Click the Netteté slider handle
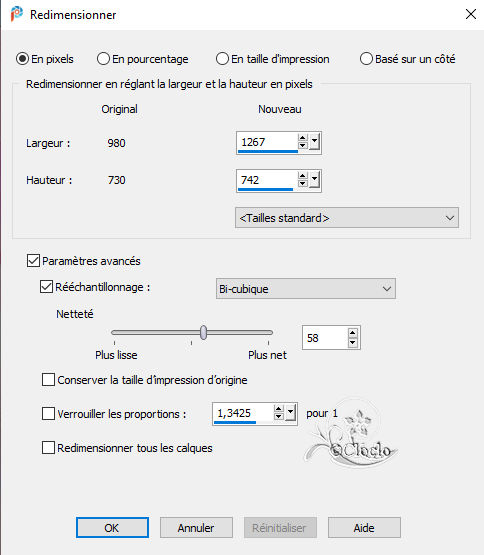 click(203, 333)
